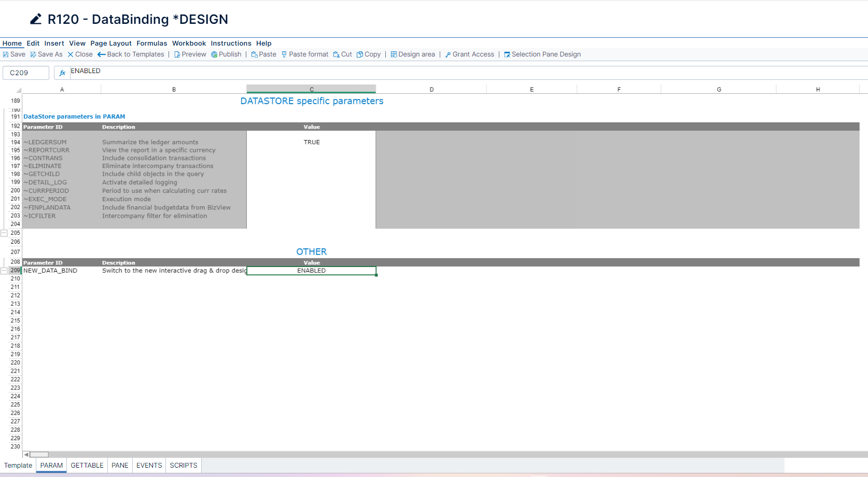Select column D header

click(431, 90)
